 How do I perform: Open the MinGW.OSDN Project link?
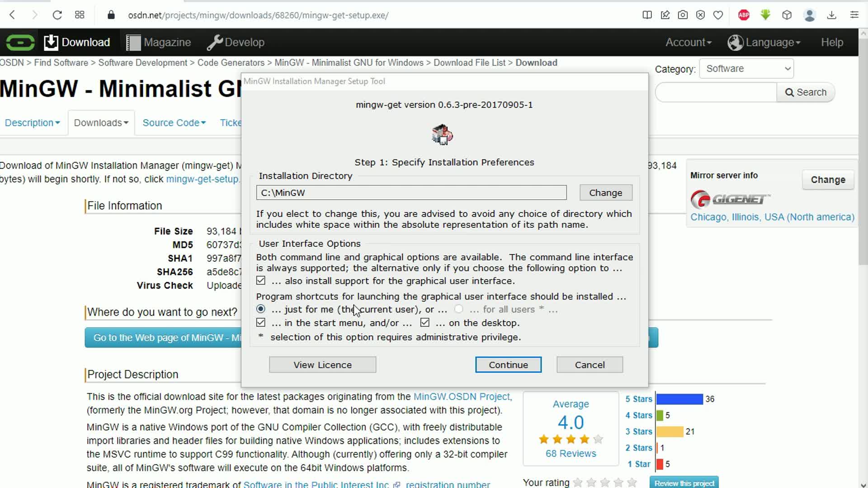(x=462, y=397)
